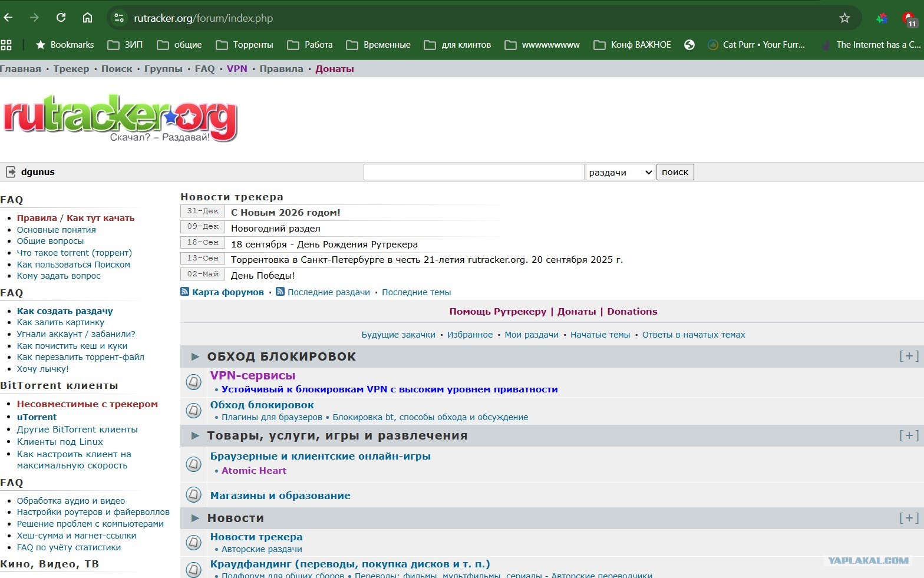Focus the tracker search input field
924x578 pixels.
click(x=474, y=172)
